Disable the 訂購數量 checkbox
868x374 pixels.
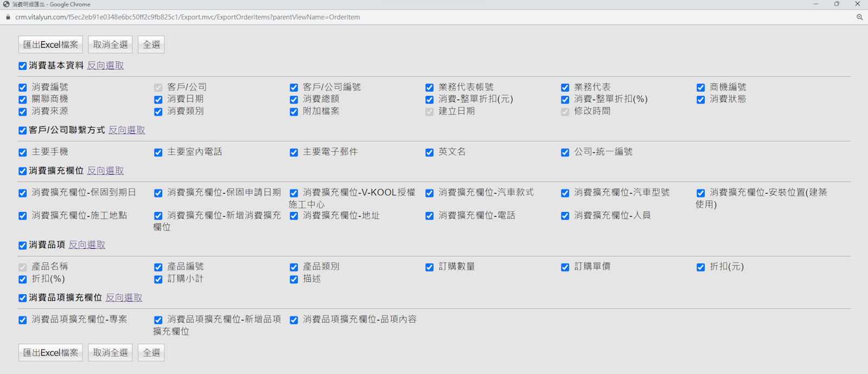(x=430, y=267)
